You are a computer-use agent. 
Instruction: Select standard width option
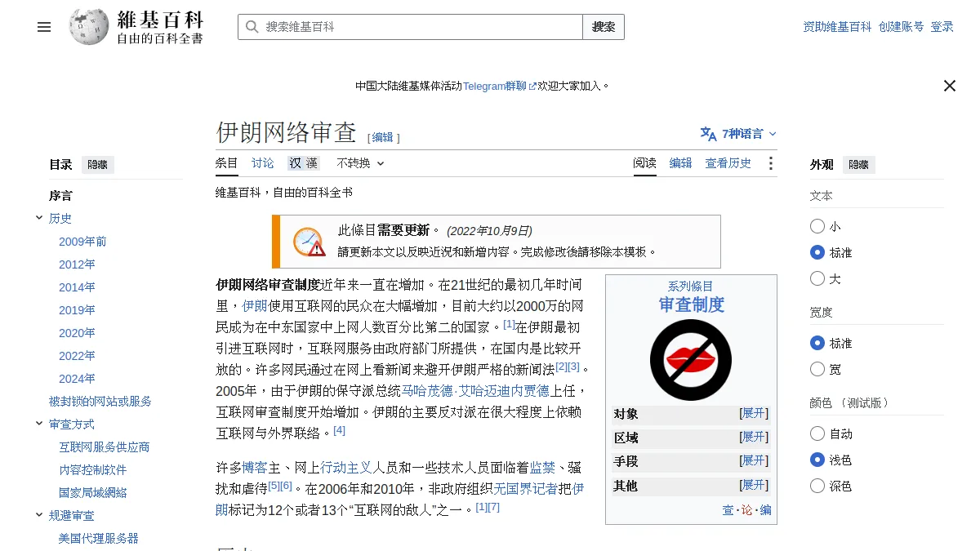click(817, 343)
